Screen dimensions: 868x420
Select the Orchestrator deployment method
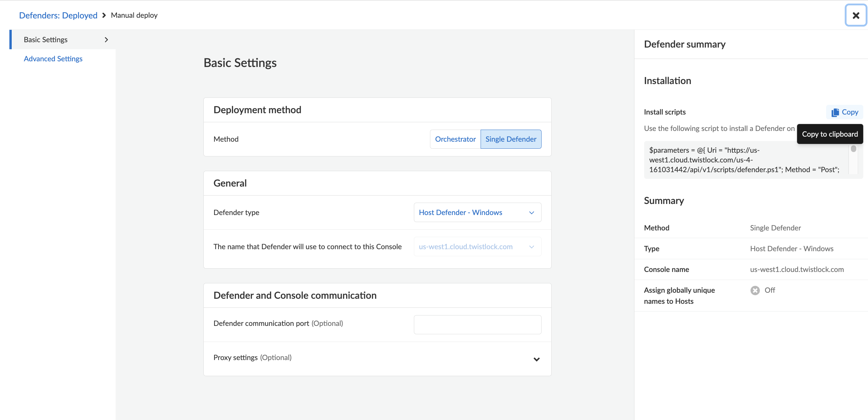click(x=455, y=139)
